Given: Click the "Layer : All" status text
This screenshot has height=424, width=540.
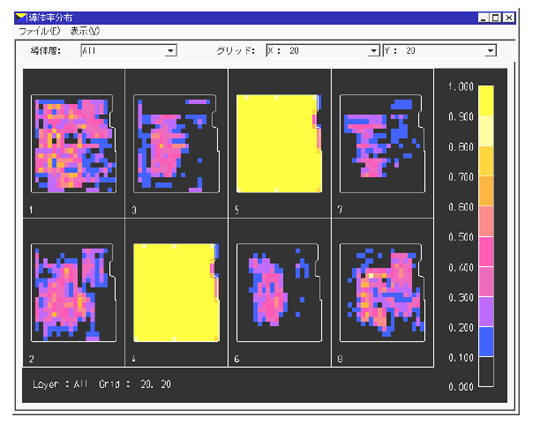Looking at the screenshot, I should [60, 384].
